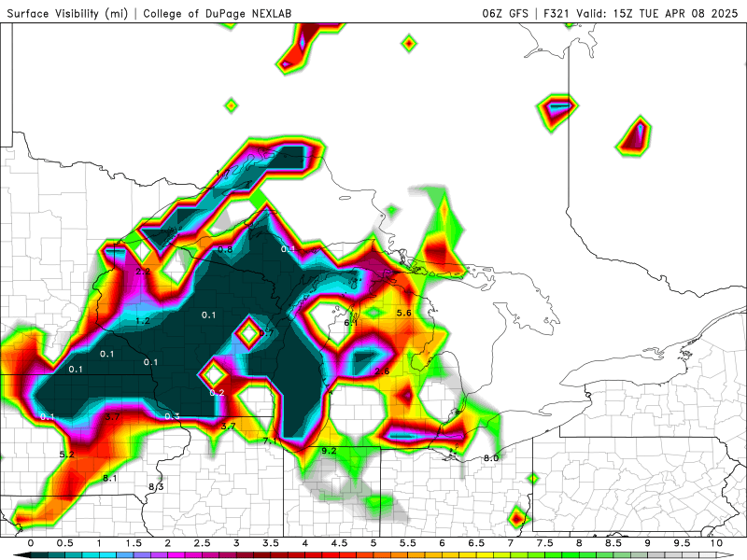Select the 1.7 visibility value on the map
Viewport: 747px width, 560px height.
click(223, 174)
